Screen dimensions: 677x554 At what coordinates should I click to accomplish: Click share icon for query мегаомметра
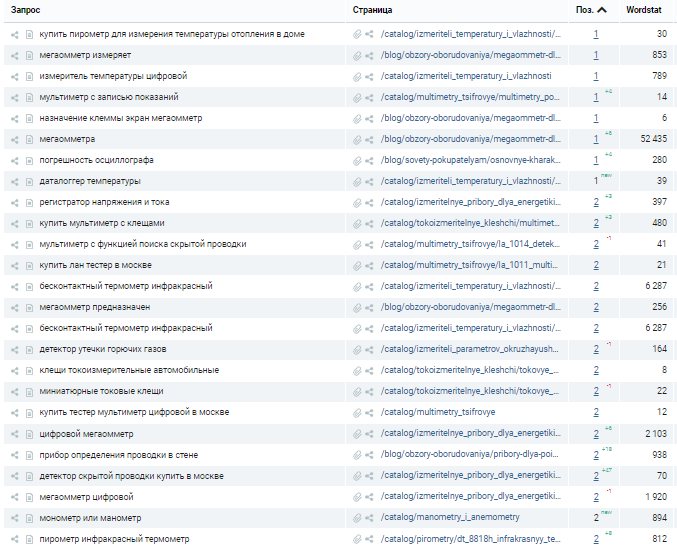[x=15, y=140]
